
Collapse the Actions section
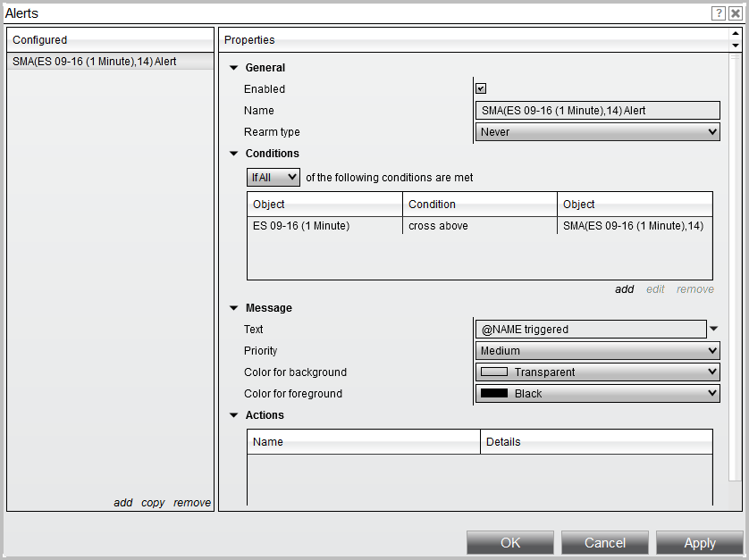[x=233, y=414]
